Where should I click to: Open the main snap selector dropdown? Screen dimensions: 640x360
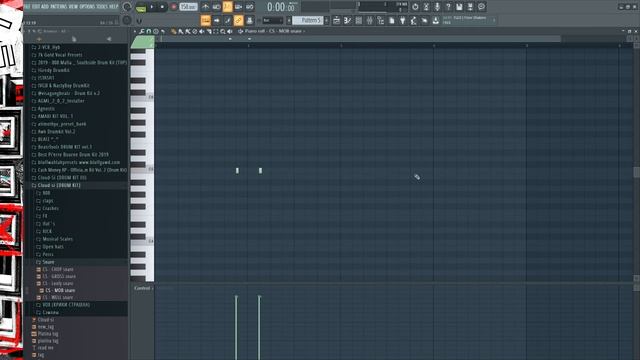click(273, 20)
